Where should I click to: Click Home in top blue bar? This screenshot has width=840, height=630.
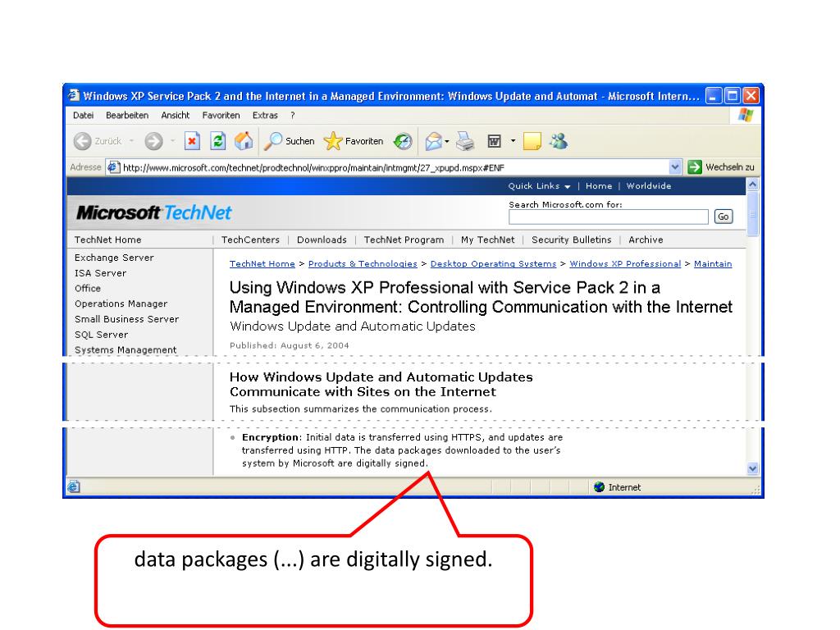click(598, 186)
